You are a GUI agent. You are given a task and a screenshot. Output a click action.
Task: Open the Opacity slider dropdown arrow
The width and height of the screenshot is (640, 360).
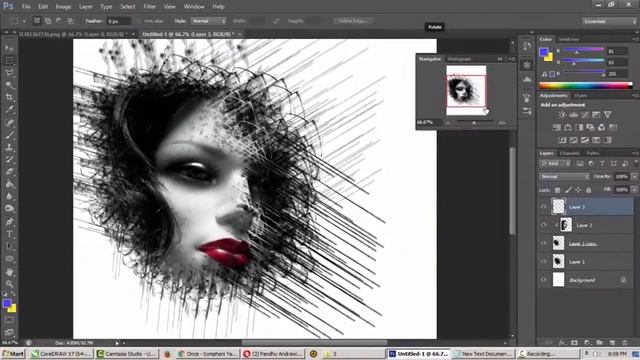pyautogui.click(x=634, y=177)
